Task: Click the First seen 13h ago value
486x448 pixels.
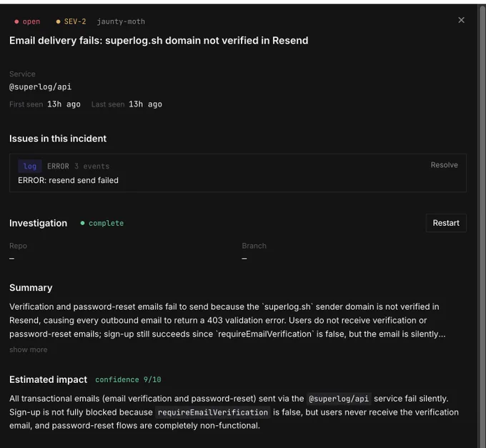Action: click(64, 104)
